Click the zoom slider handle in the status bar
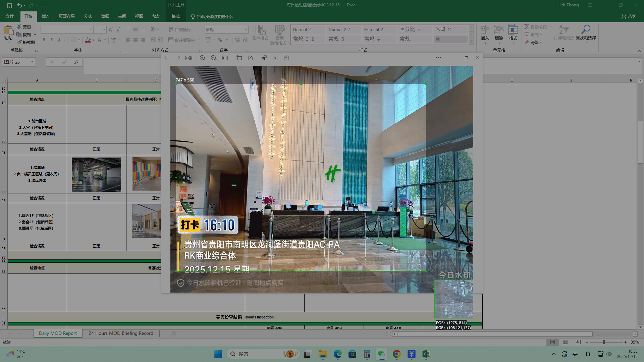 click(604, 342)
